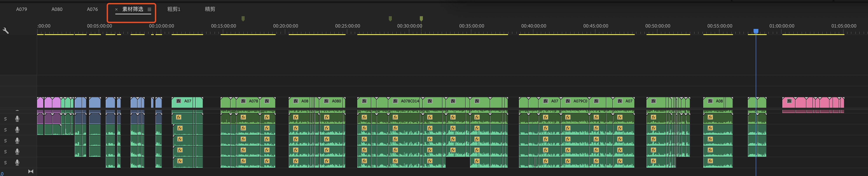Switch to the 精剪 sequence tab

click(x=210, y=9)
